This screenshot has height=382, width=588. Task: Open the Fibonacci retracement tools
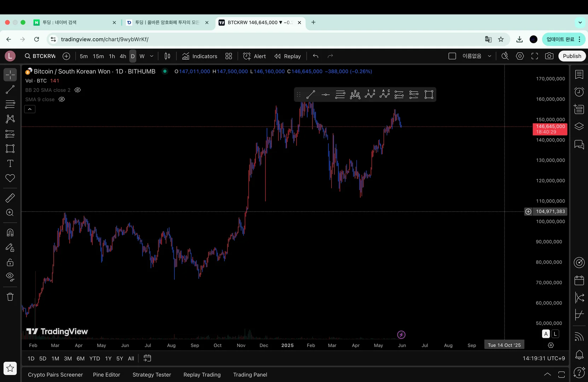pyautogui.click(x=10, y=104)
